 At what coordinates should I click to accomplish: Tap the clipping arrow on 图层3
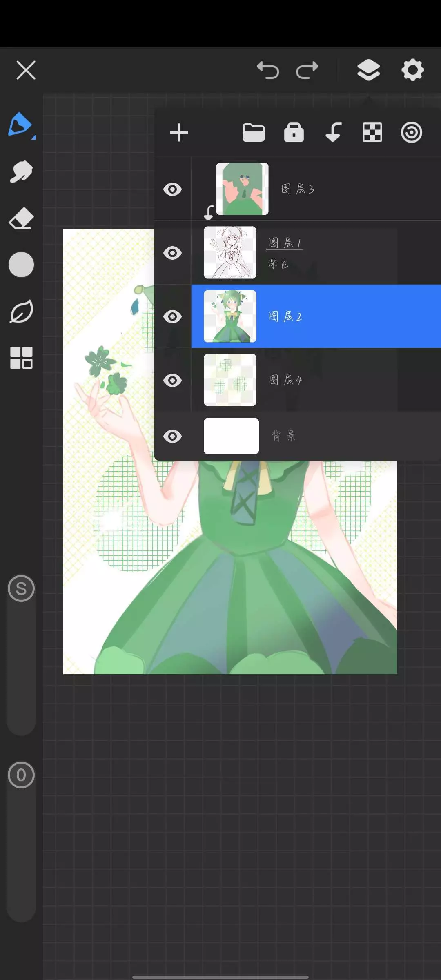pos(209,213)
